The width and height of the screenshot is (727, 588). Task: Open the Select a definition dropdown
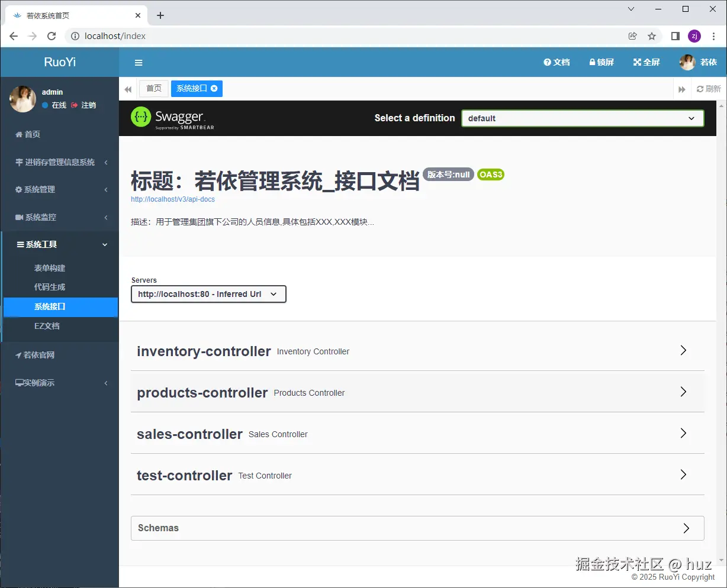583,118
